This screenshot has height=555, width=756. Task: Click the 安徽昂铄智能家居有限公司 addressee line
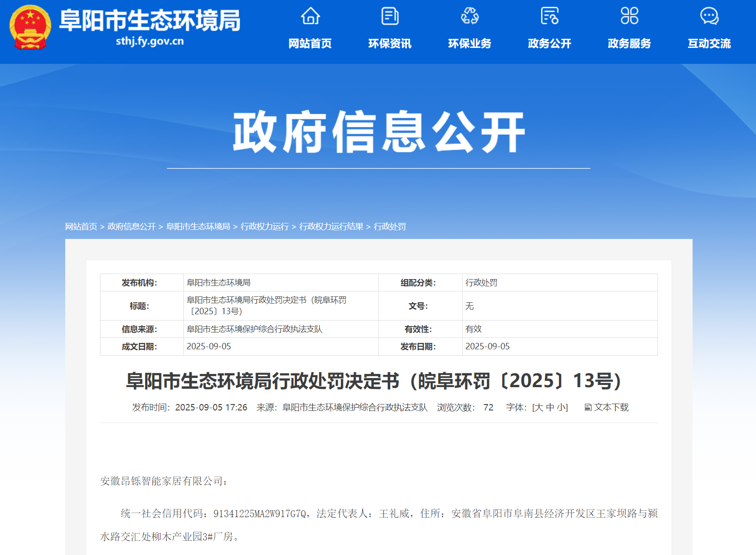pyautogui.click(x=164, y=481)
